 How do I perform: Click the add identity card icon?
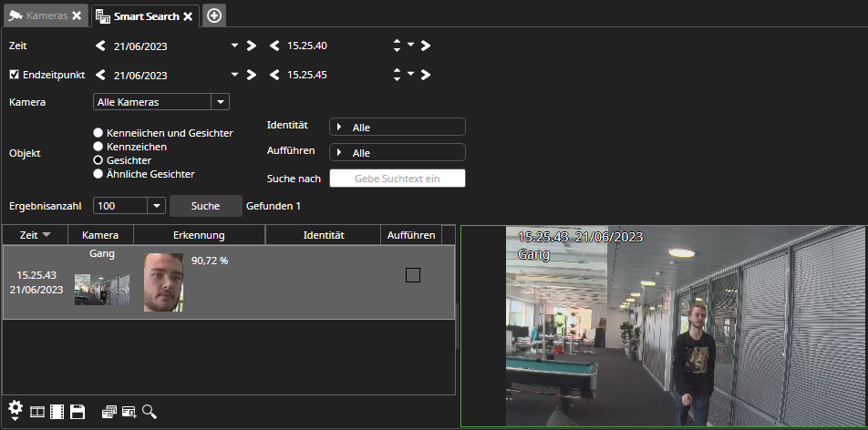(129, 412)
